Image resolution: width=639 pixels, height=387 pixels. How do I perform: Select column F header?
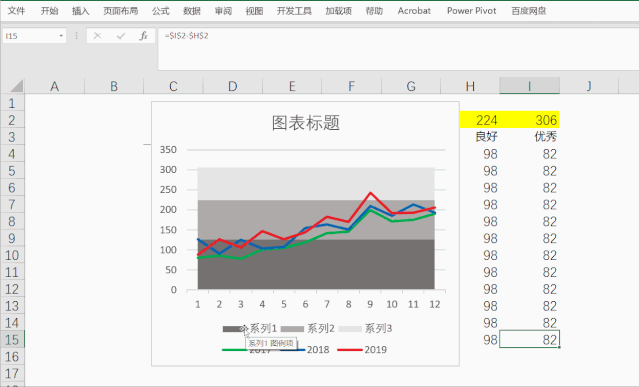pyautogui.click(x=351, y=86)
